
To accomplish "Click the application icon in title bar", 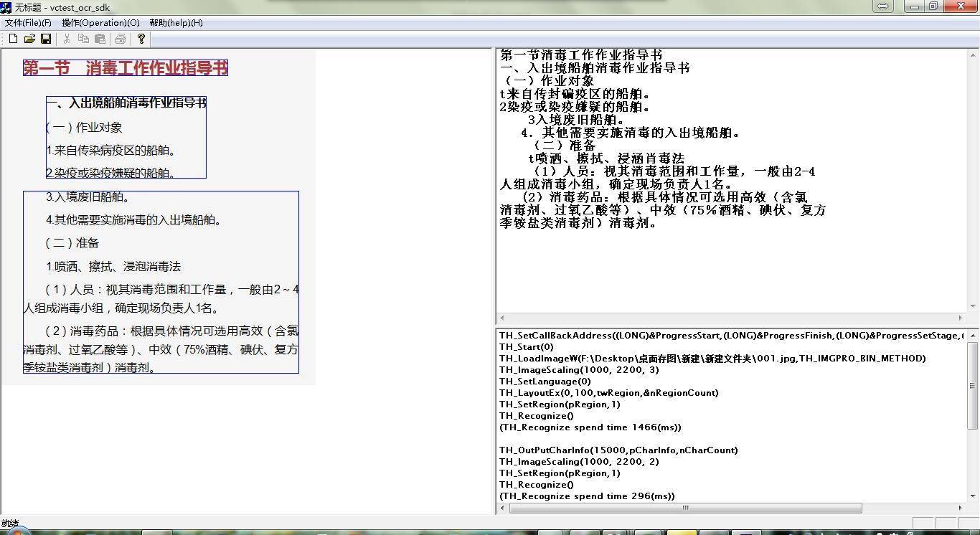I will pyautogui.click(x=6, y=7).
